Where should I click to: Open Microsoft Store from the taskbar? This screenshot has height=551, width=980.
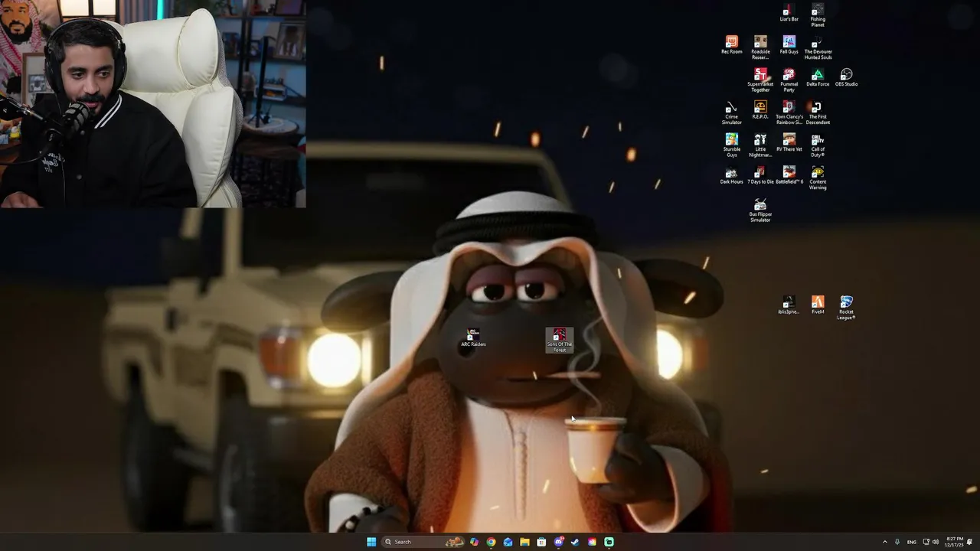pos(541,542)
